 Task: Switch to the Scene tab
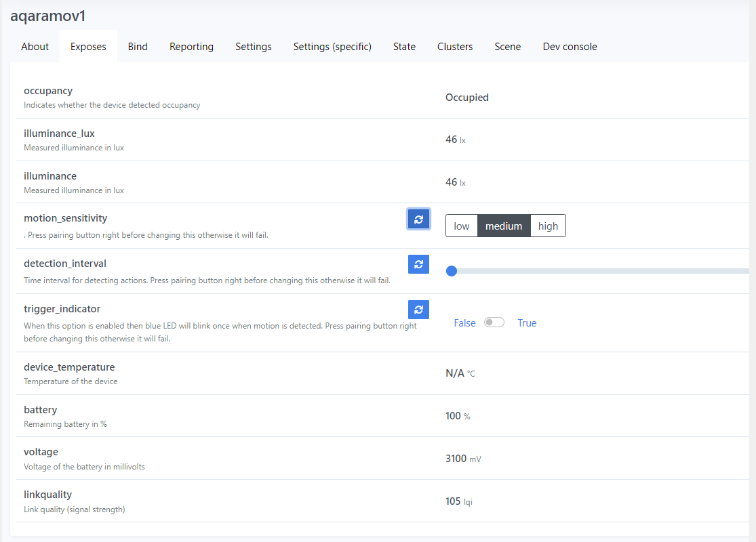tap(508, 47)
